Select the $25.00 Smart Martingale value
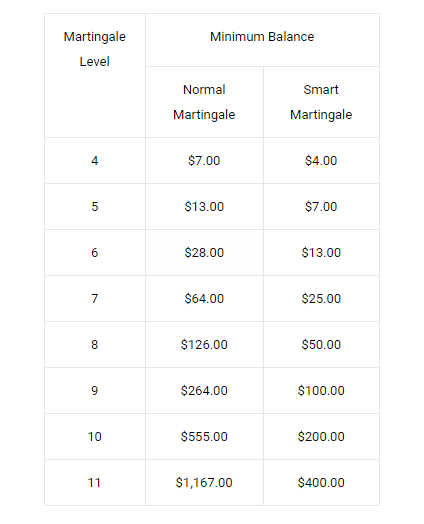The image size is (424, 524). (x=321, y=298)
